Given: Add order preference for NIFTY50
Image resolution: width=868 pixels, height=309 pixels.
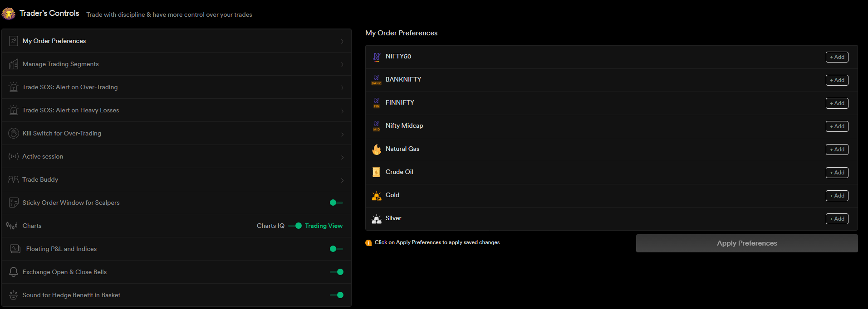Looking at the screenshot, I should pos(837,57).
